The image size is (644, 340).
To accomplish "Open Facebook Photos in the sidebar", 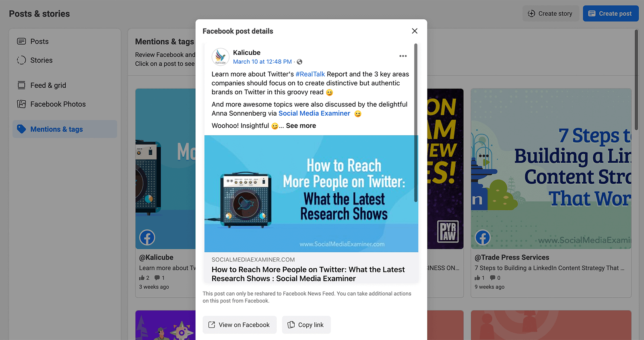I will (65, 104).
